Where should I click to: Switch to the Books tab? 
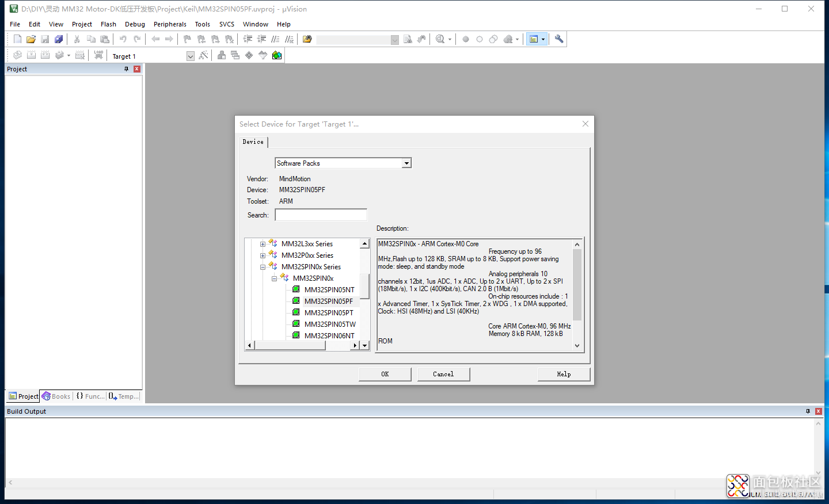coord(56,396)
